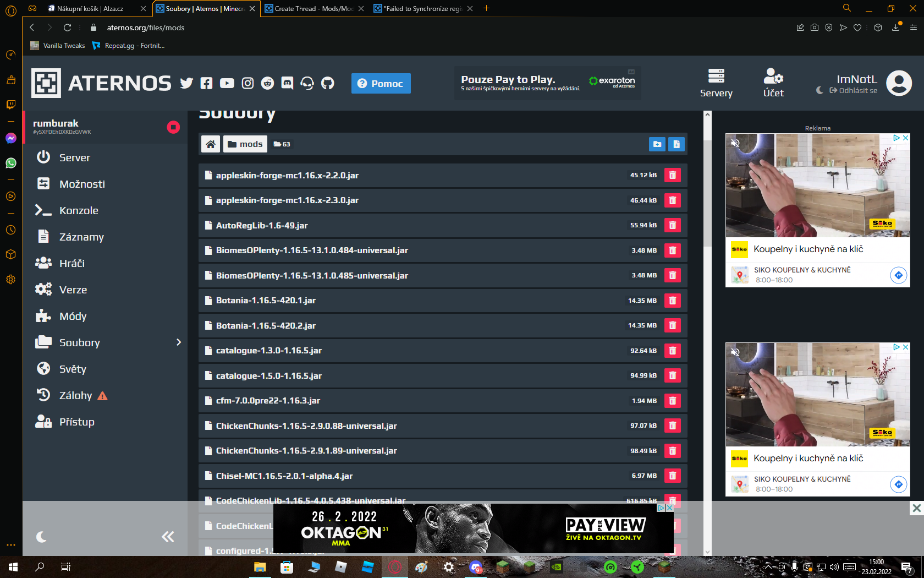Switch to Create Thread tab
Viewport: 924px width, 578px height.
tap(314, 9)
